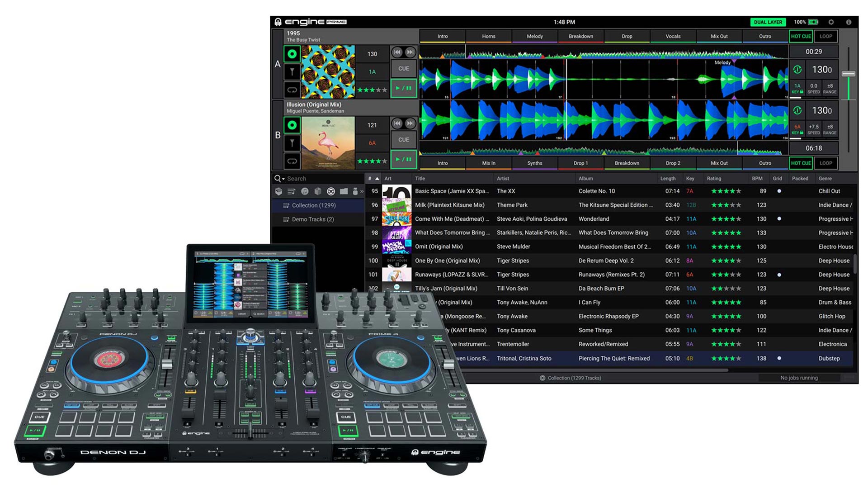Skip to next track on deck A
Image resolution: width=868 pixels, height=498 pixels.
click(410, 52)
